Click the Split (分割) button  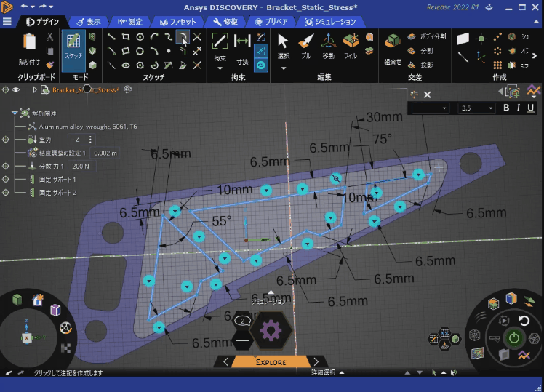click(420, 51)
